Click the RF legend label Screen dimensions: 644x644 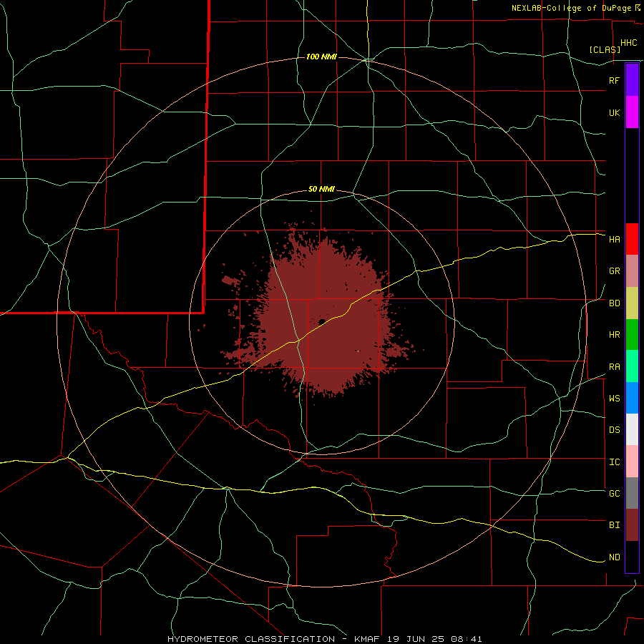[614, 80]
